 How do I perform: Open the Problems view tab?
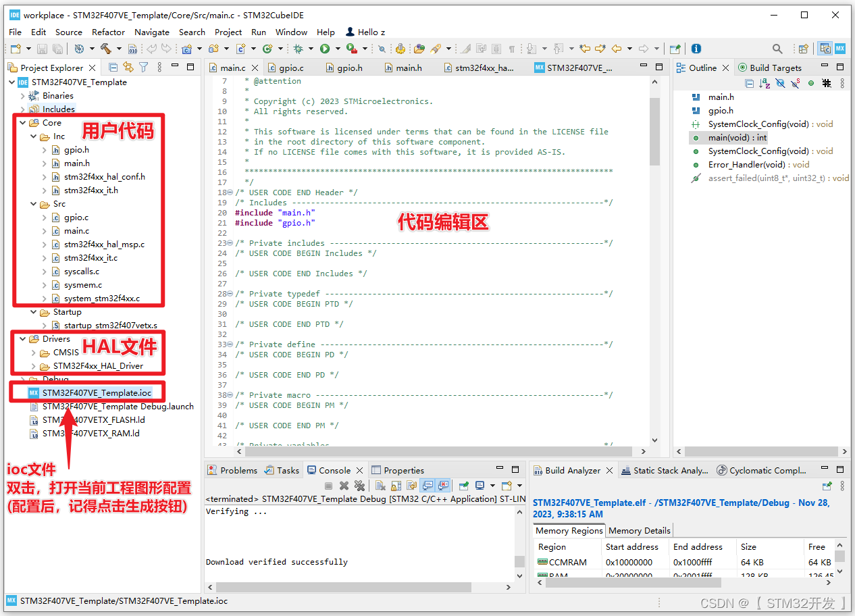(232, 470)
